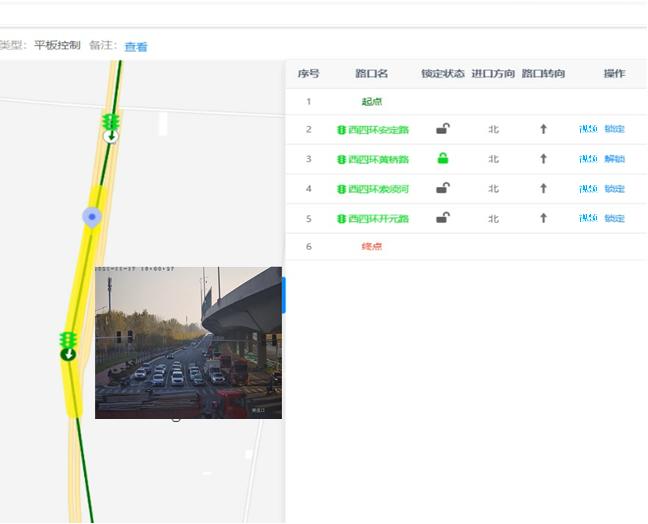This screenshot has width=648, height=524.
Task: Click 锁定 in the 西四环开元路 row
Action: coord(614,218)
